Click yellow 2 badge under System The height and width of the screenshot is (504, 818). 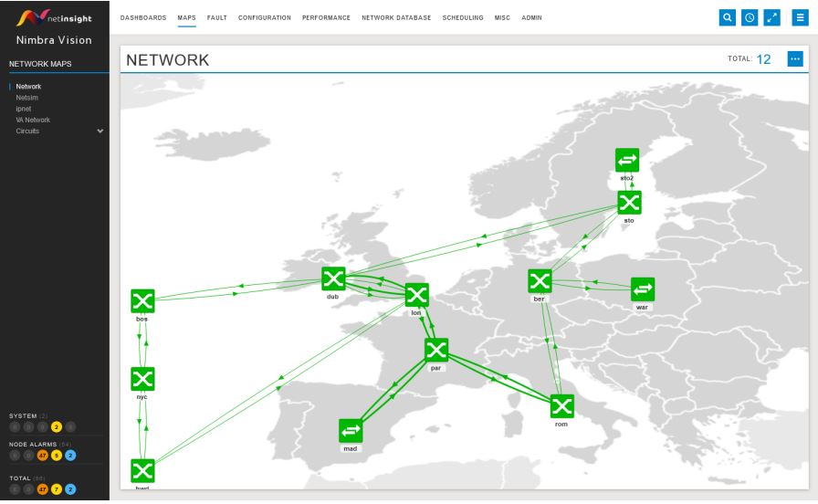point(56,426)
